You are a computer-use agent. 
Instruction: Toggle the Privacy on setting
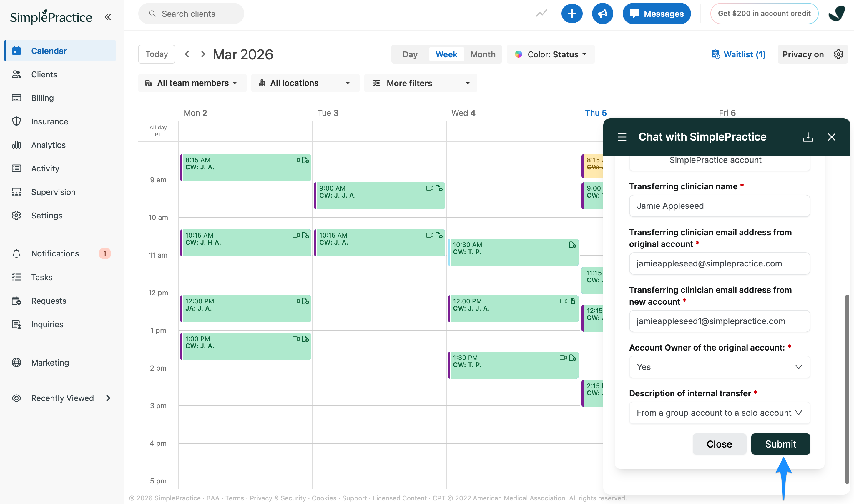[x=803, y=54]
